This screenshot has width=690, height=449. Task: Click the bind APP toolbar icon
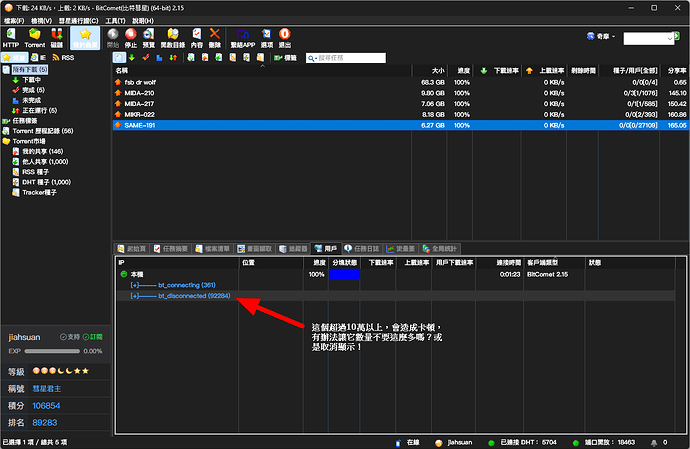click(243, 38)
